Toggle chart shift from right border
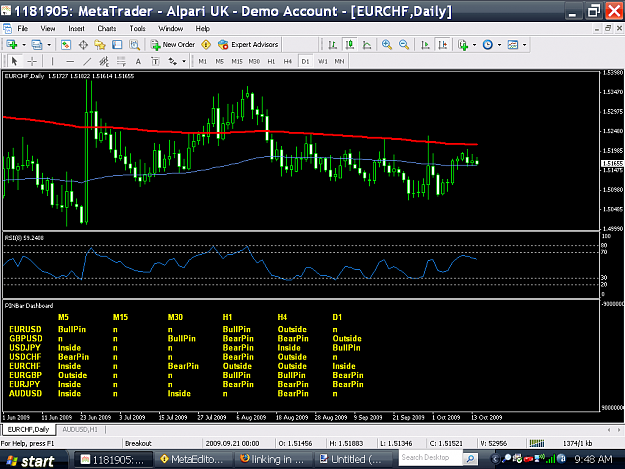Image resolution: width=625 pixels, height=469 pixels. pyautogui.click(x=442, y=45)
